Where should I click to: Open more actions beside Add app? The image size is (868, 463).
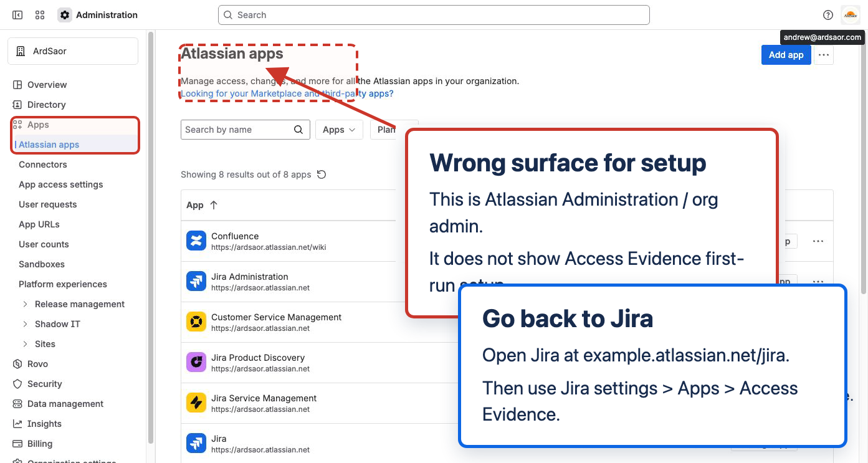(824, 55)
